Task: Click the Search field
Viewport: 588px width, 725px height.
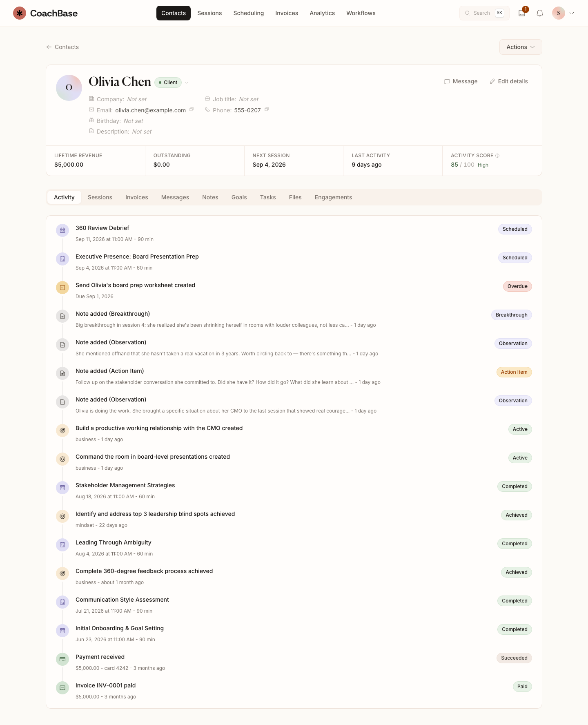Action: tap(484, 13)
